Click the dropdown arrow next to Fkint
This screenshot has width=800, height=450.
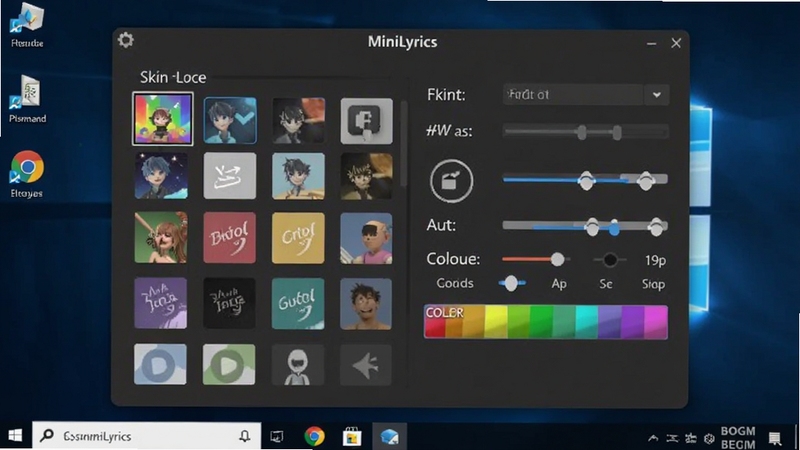pyautogui.click(x=657, y=95)
